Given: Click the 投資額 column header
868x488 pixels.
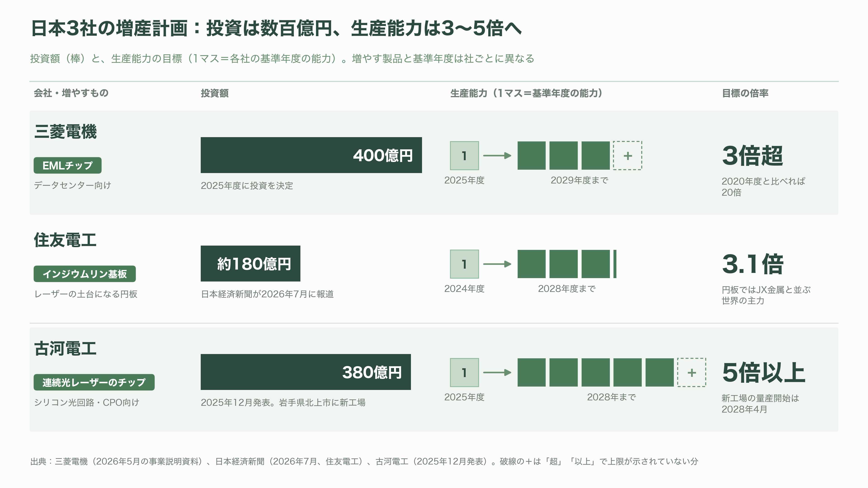Looking at the screenshot, I should 215,93.
